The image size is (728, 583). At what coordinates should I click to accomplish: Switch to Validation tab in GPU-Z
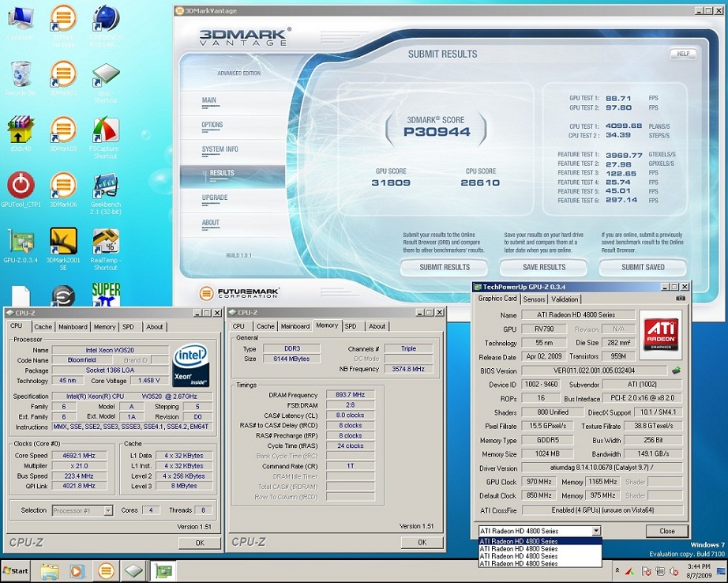point(565,299)
